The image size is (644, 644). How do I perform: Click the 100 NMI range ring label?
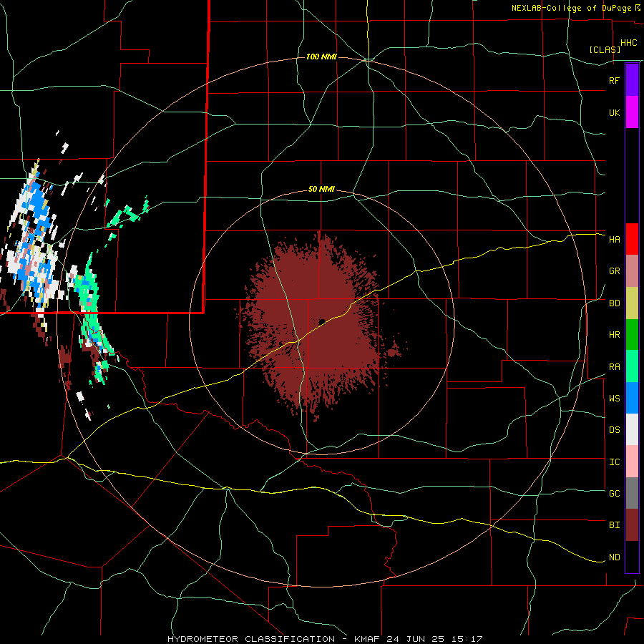pyautogui.click(x=321, y=57)
